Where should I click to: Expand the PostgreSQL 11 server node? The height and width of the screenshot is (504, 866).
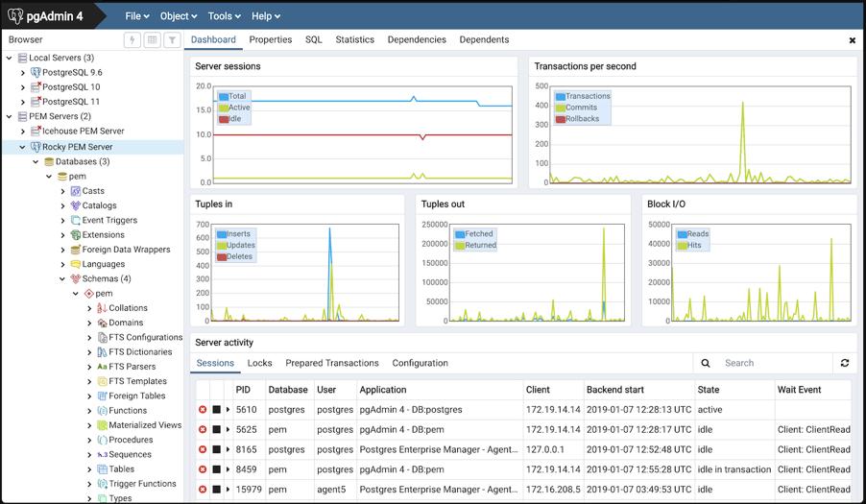click(x=23, y=102)
